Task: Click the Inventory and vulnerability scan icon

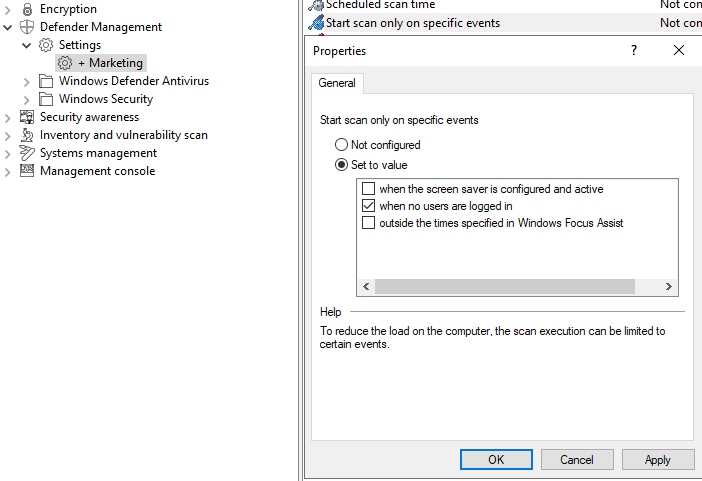Action: click(x=27, y=135)
